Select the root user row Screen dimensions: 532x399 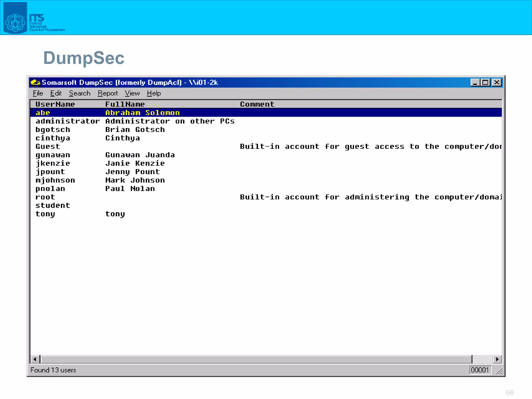[x=266, y=197]
